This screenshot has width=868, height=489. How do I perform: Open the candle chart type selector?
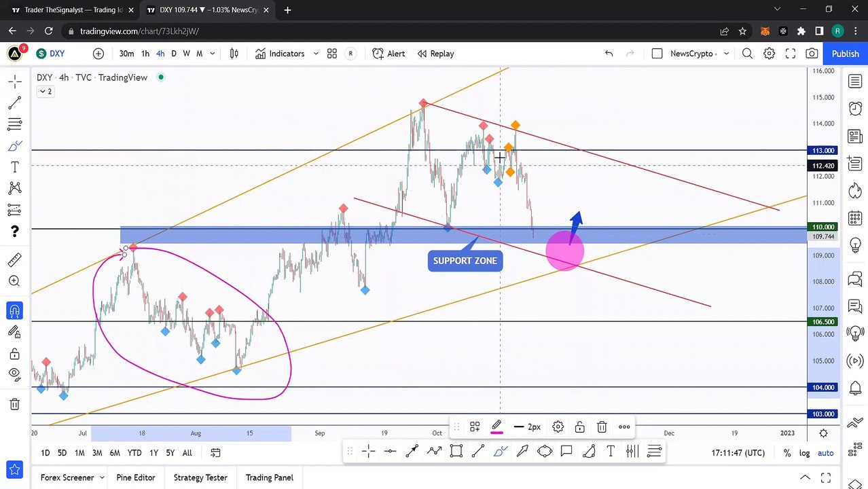click(x=234, y=54)
